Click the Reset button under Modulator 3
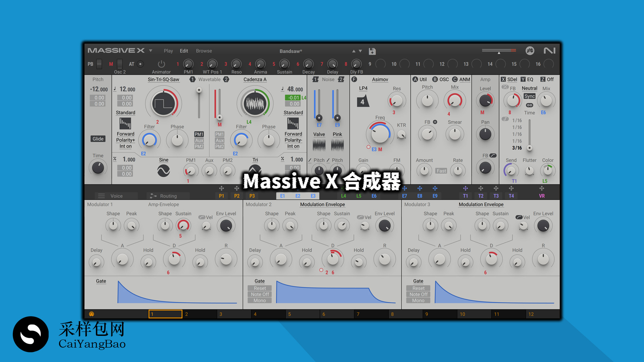 (418, 288)
